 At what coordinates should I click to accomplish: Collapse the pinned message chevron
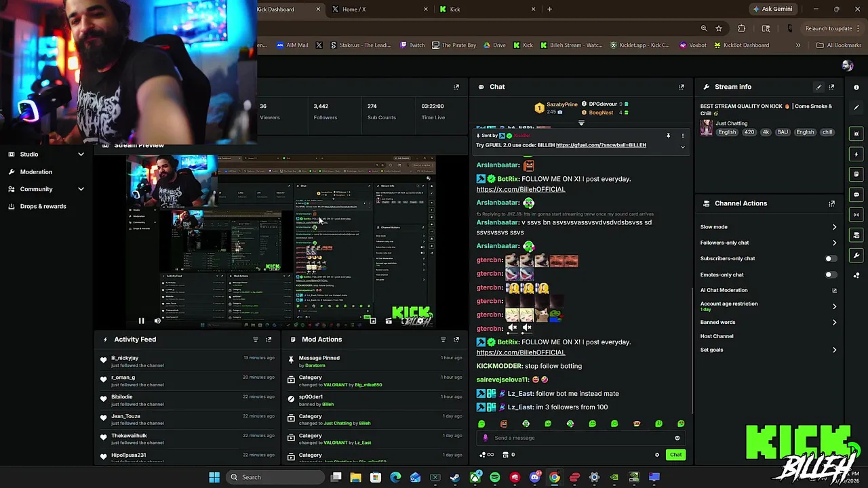(x=683, y=147)
